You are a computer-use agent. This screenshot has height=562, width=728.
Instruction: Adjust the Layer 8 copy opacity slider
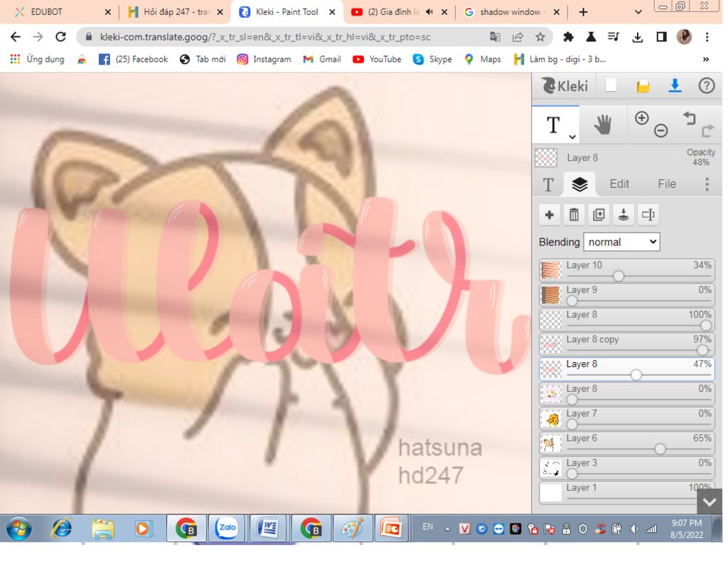coord(702,350)
